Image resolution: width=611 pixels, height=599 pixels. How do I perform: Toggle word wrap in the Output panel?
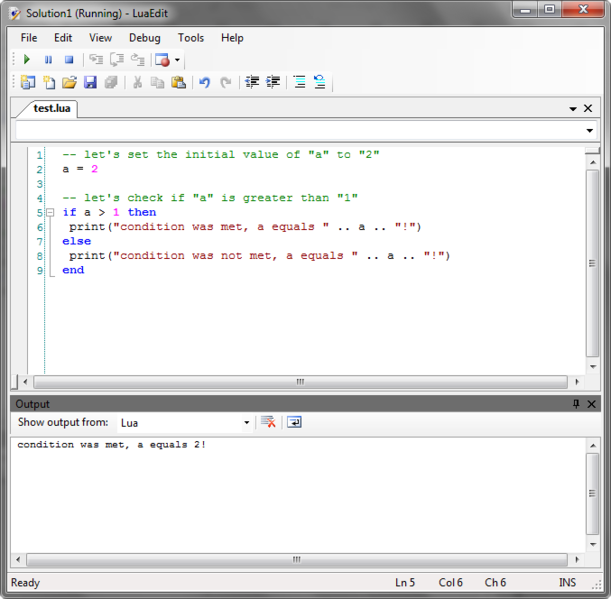tap(294, 422)
